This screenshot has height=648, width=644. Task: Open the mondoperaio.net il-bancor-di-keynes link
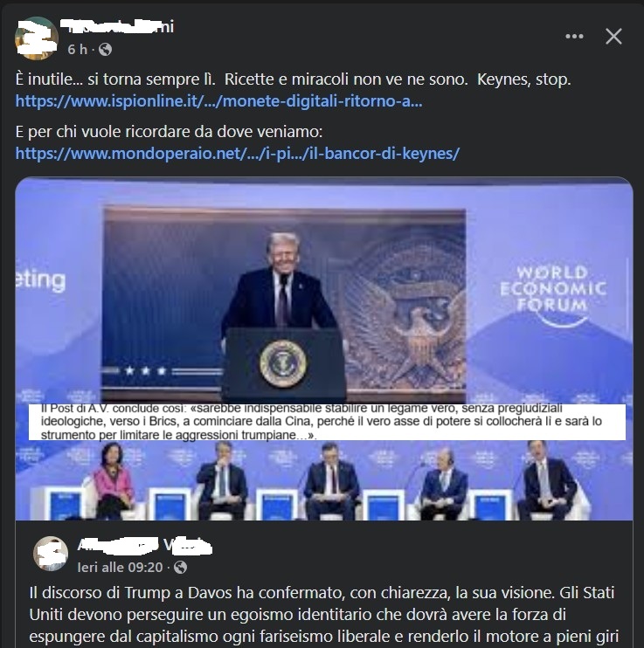238,154
